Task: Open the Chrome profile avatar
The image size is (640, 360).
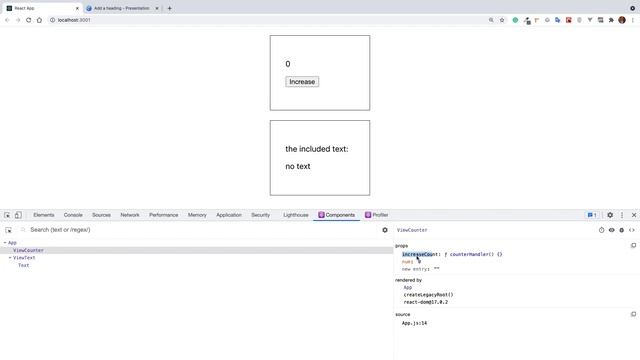Action: point(622,20)
